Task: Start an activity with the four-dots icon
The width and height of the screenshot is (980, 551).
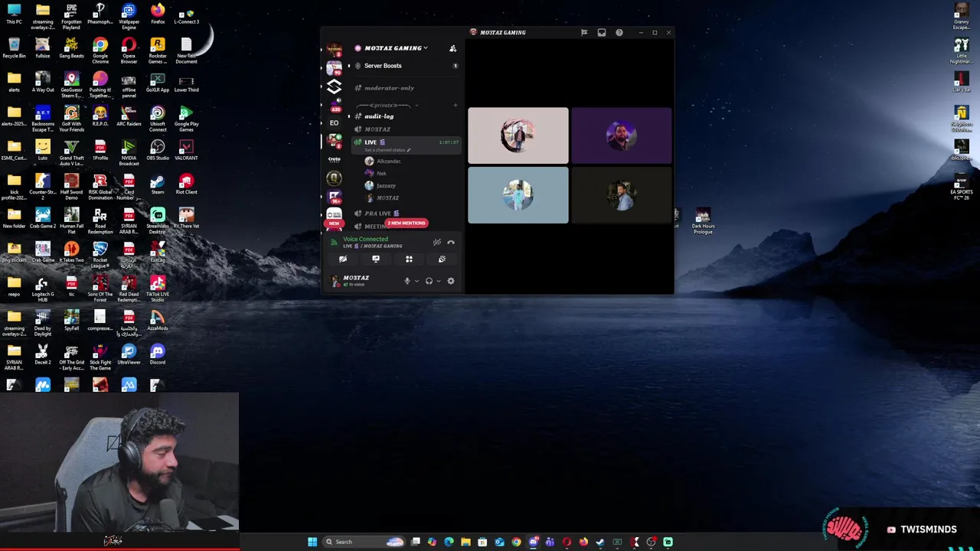Action: [x=409, y=259]
